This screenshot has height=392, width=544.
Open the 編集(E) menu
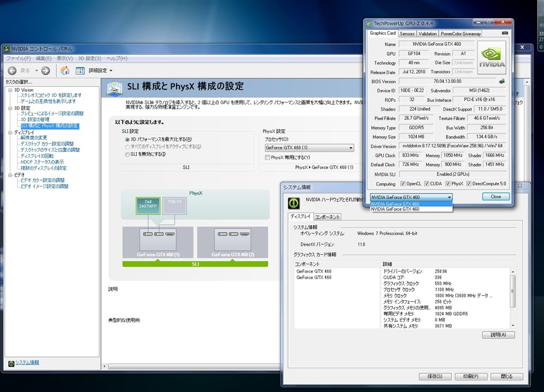coord(44,58)
